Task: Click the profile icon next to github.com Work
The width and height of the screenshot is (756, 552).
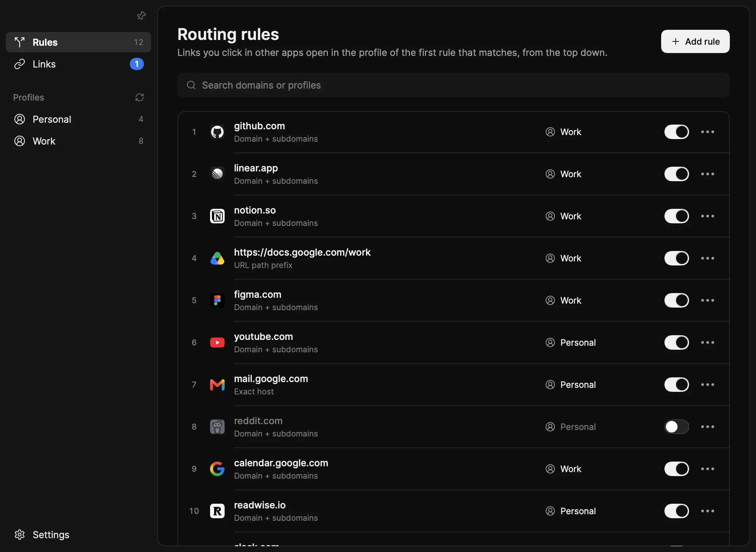Action: pos(550,132)
